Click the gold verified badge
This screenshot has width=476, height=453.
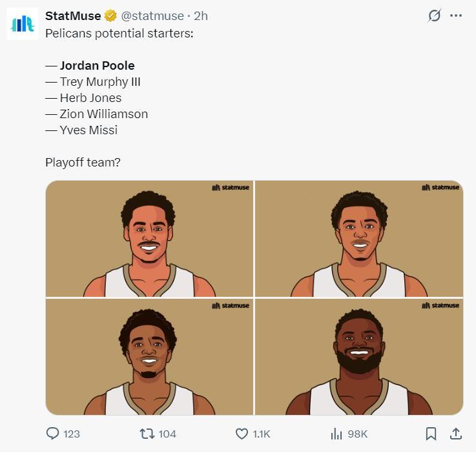click(x=111, y=16)
